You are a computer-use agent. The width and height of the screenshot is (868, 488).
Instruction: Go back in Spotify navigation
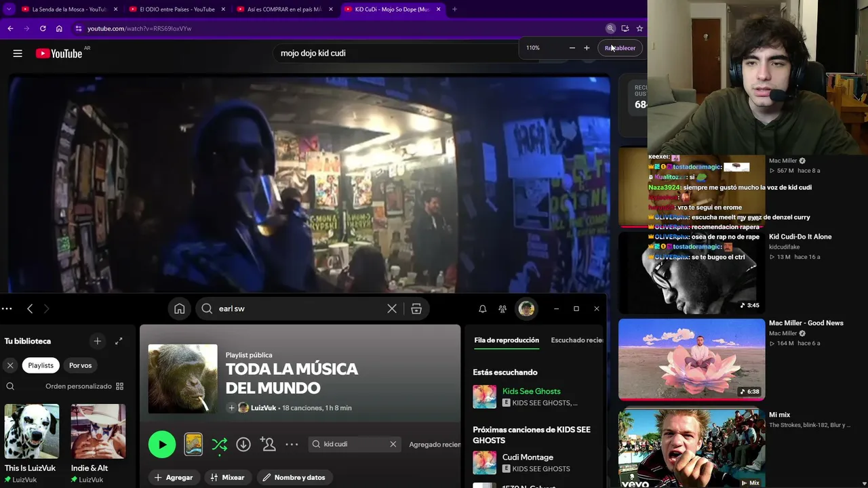pos(30,308)
